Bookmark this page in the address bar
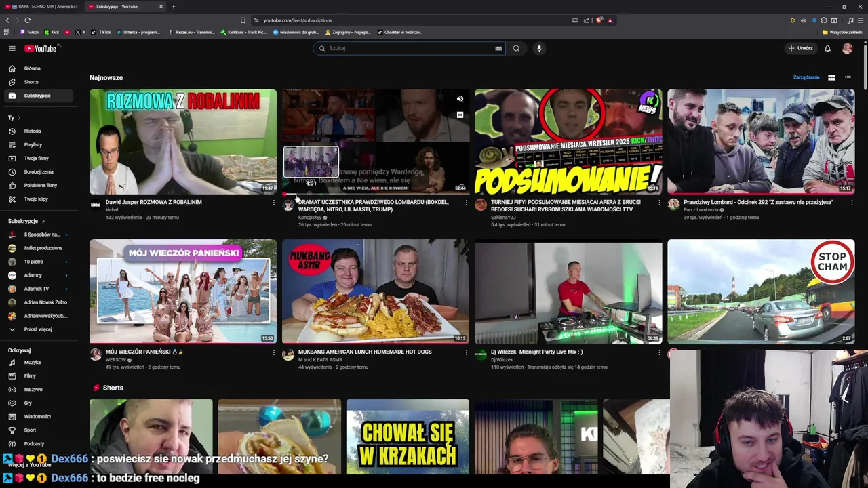The height and width of the screenshot is (488, 868). (x=243, y=20)
